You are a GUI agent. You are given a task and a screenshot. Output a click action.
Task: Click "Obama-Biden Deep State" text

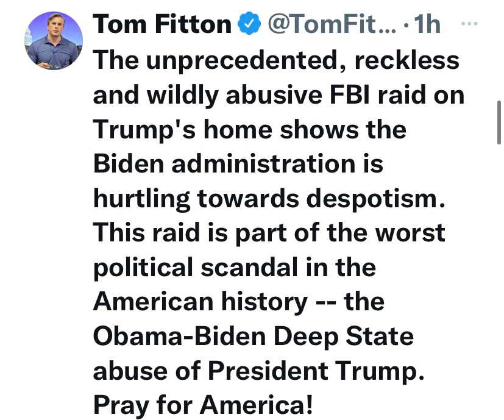[x=253, y=337]
